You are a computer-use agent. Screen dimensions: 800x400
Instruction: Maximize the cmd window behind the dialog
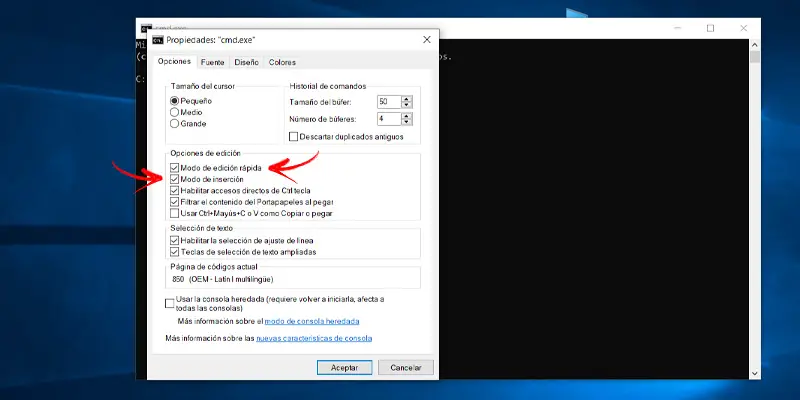coord(710,29)
